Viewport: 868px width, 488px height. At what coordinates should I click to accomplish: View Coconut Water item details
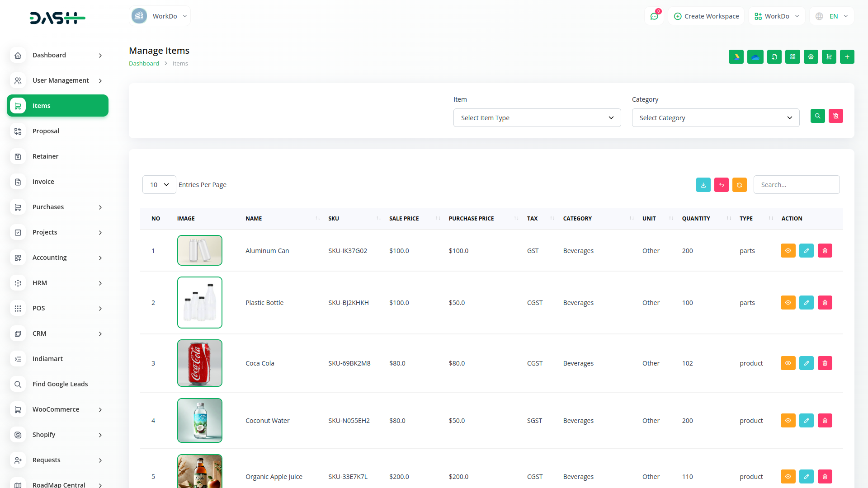(x=788, y=421)
